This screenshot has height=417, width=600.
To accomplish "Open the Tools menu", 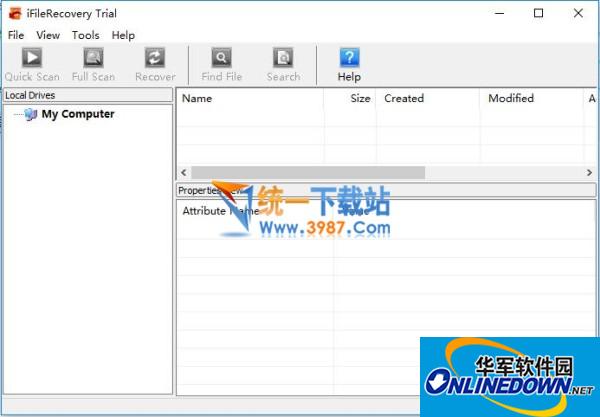I will coord(86,35).
